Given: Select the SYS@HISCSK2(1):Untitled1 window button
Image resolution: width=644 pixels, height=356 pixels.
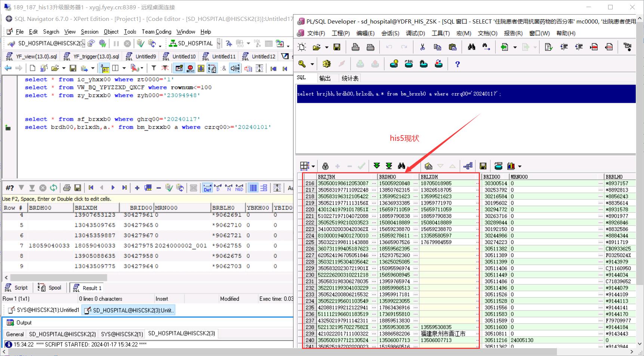Looking at the screenshot, I should tap(43, 310).
